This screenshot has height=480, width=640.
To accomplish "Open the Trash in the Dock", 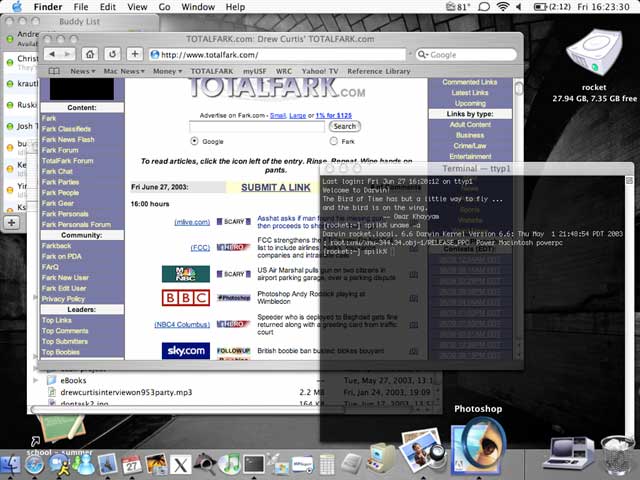I will coord(620,458).
